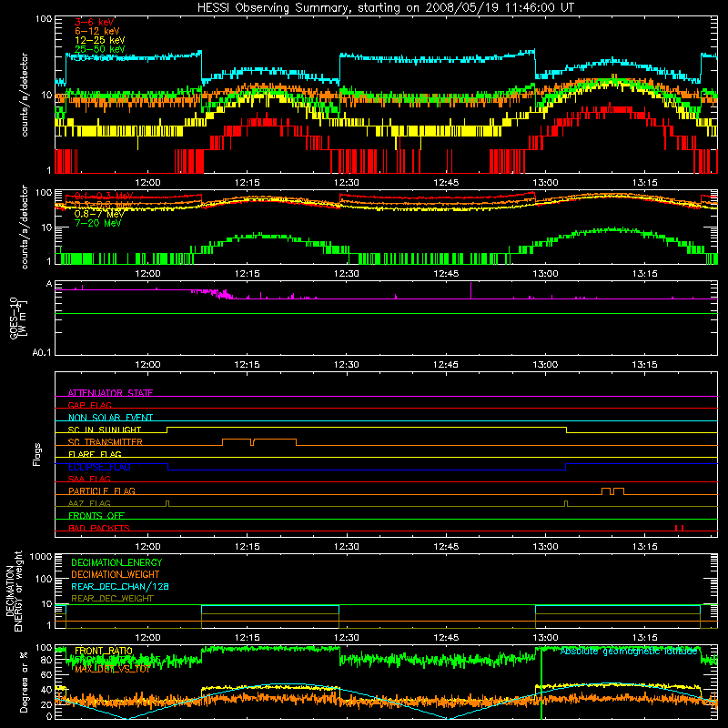Click the FRONTS_OFF flag label
The image size is (728, 728).
[96, 516]
